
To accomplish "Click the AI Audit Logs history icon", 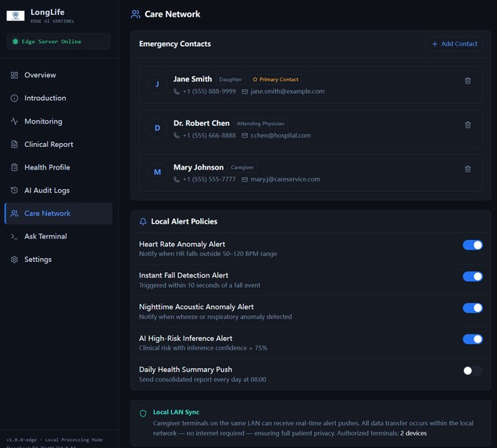I will 14,190.
